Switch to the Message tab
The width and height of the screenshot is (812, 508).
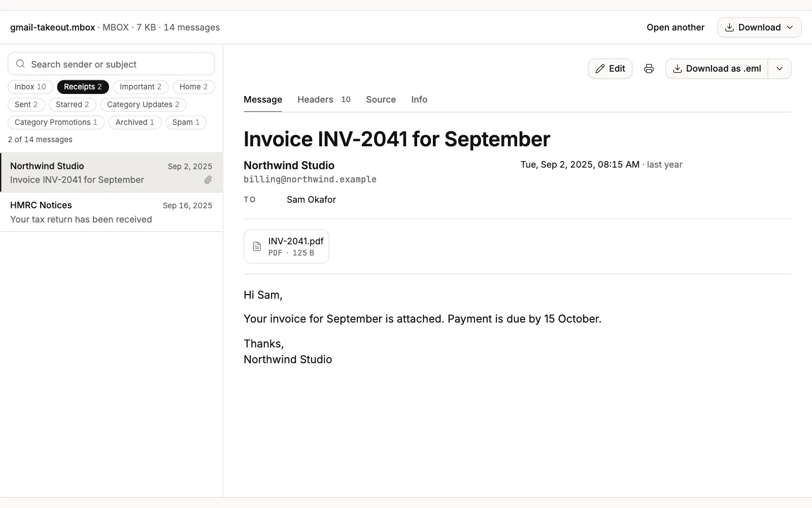click(263, 100)
